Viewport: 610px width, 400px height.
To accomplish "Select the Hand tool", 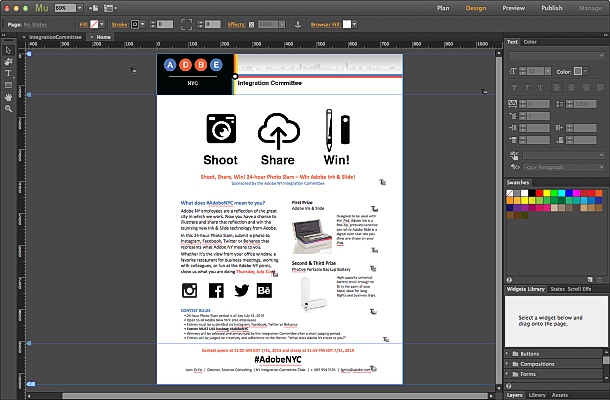I will tap(8, 97).
